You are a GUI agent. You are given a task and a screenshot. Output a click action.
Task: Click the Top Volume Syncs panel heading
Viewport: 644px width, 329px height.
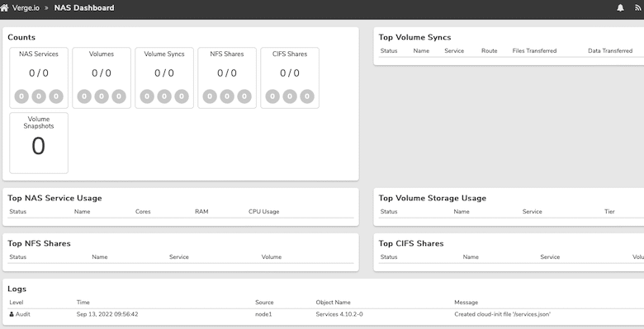414,37
